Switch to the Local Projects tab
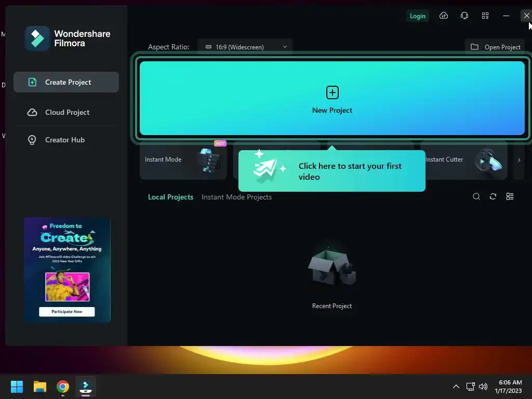 click(170, 197)
